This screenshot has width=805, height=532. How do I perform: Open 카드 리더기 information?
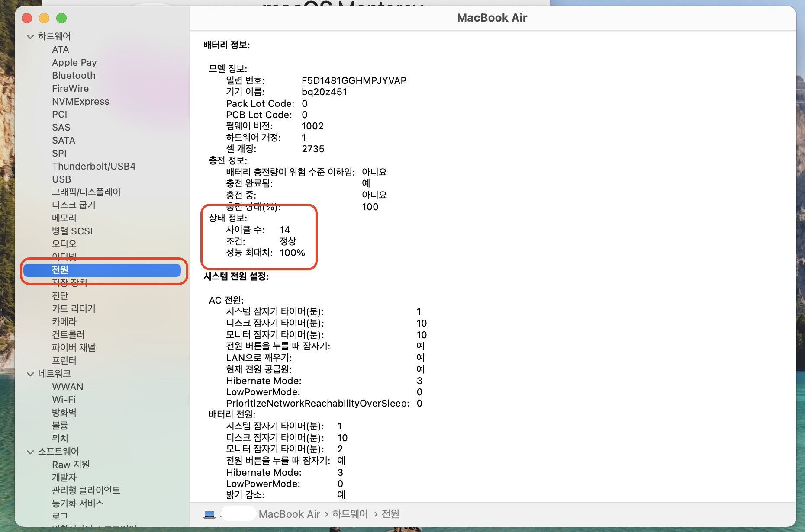(74, 308)
